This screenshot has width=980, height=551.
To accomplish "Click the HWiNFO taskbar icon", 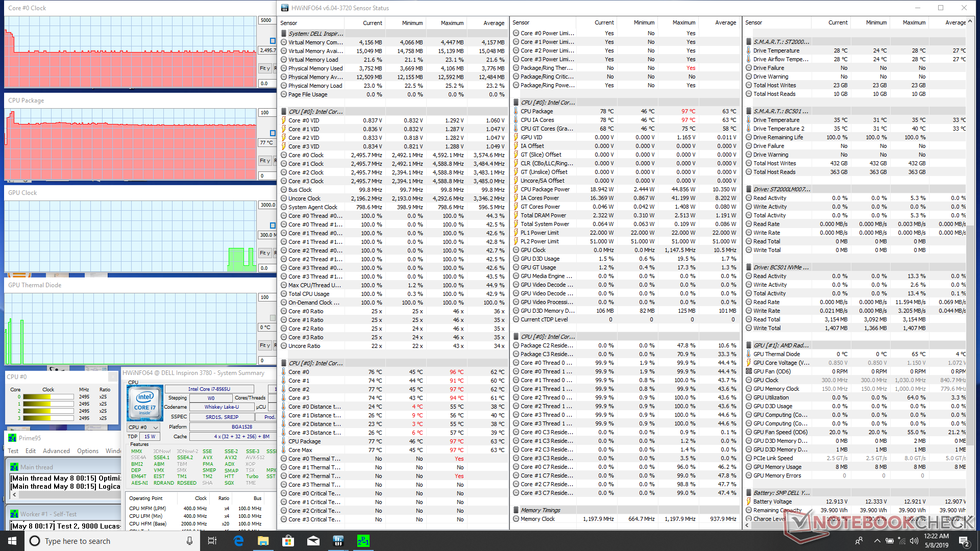I will (x=338, y=541).
